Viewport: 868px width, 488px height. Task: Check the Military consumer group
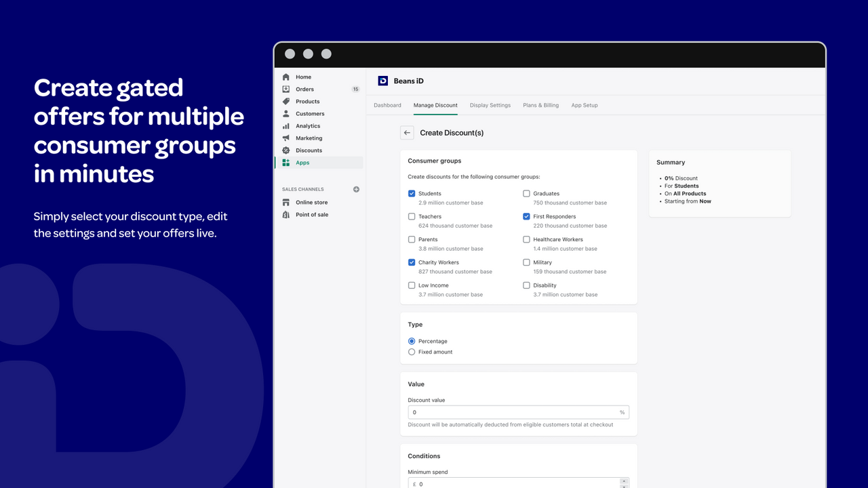(526, 262)
